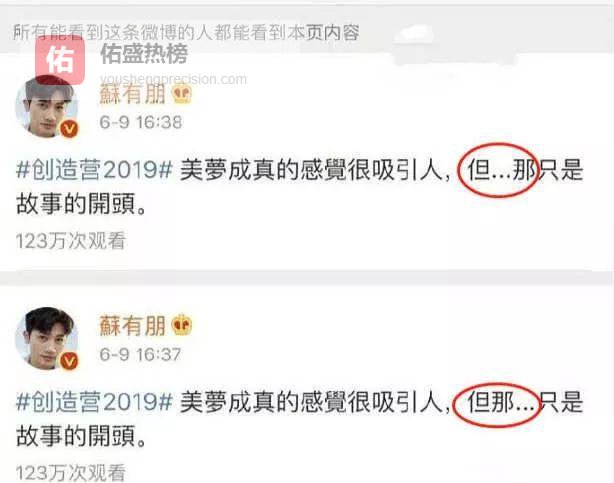Click the 佑盛热榜 watermark title
The width and height of the screenshot is (614, 483).
[144, 53]
